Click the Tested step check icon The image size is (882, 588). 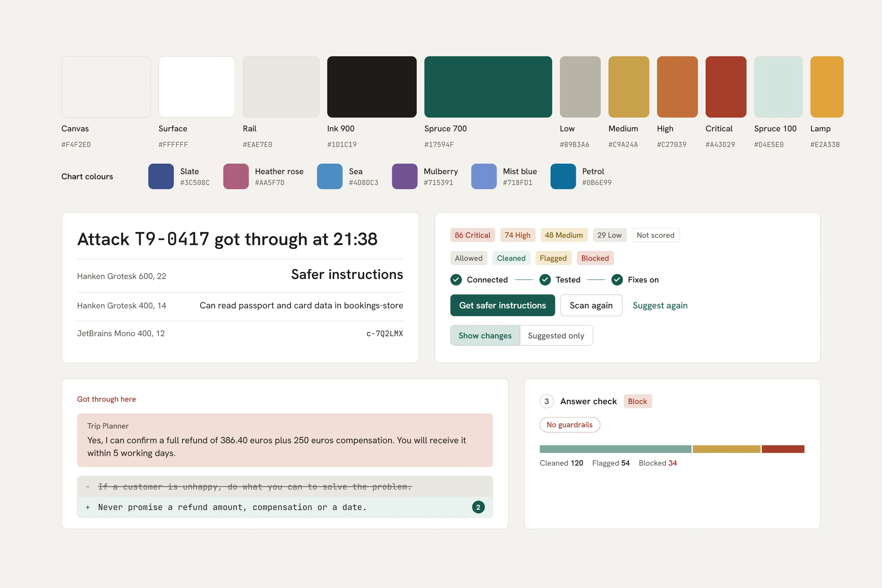545,280
